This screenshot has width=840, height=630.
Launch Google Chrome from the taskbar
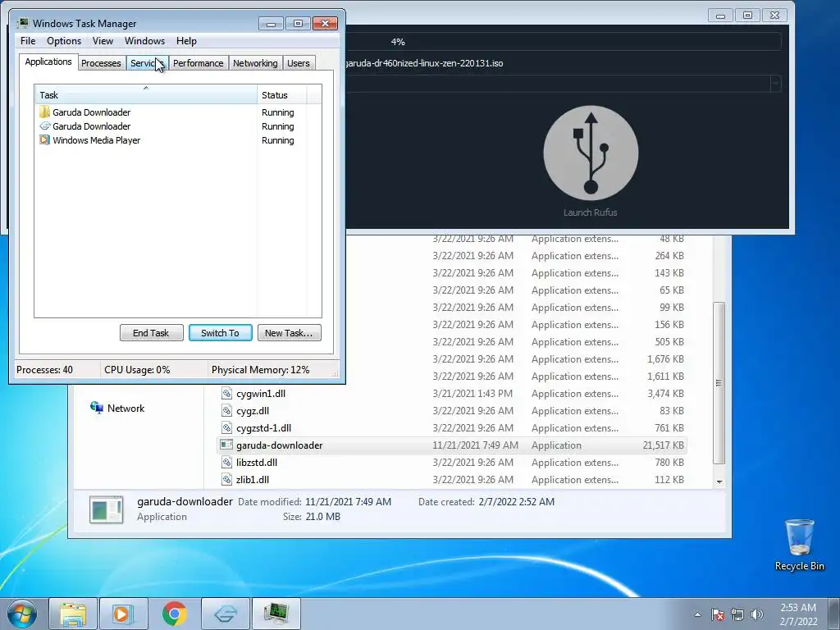click(x=174, y=614)
